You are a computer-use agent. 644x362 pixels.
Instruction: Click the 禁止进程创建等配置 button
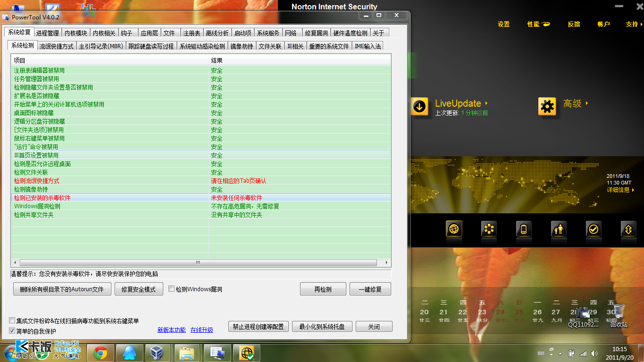[x=259, y=327]
